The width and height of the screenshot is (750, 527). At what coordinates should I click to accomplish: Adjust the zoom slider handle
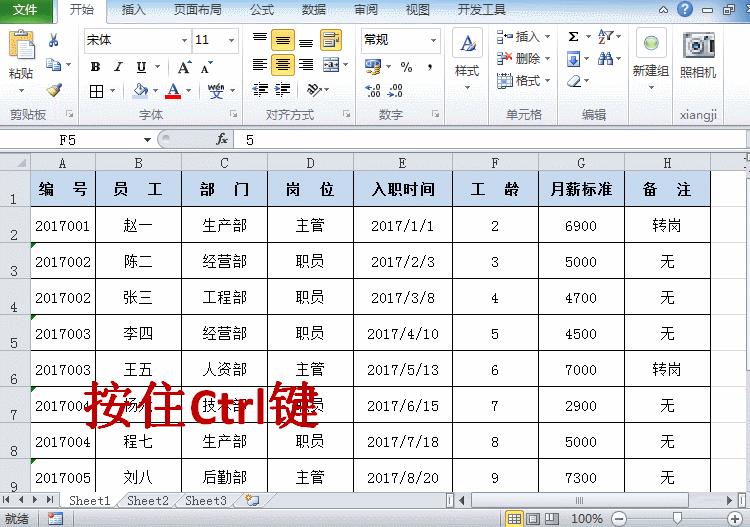point(677,518)
